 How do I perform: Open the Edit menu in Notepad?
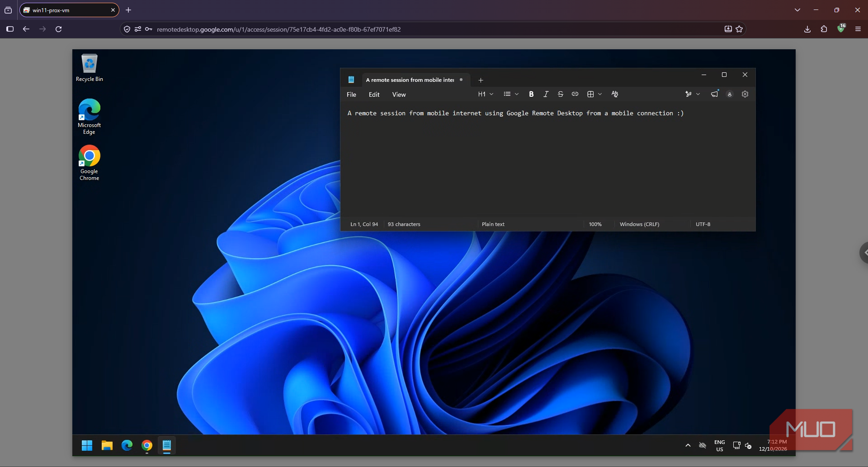pyautogui.click(x=374, y=94)
